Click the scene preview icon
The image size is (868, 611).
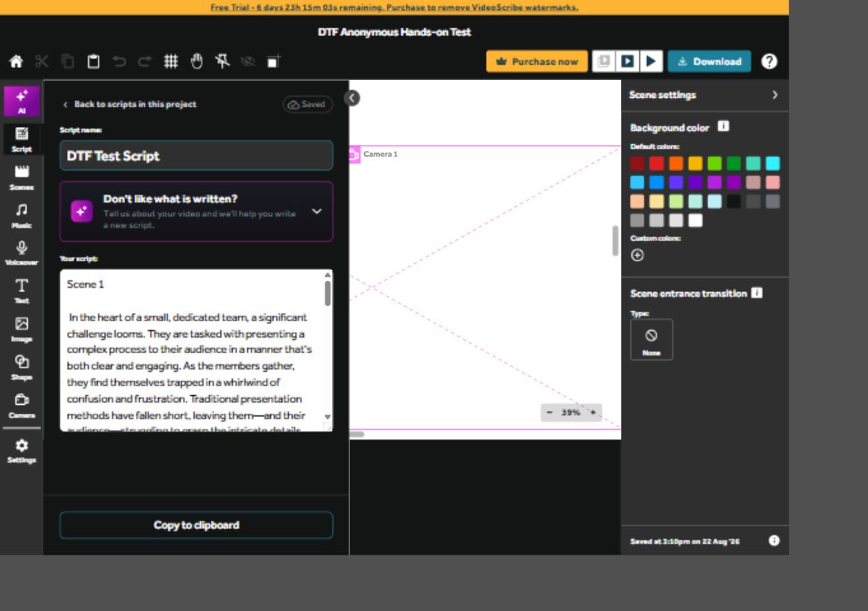click(x=603, y=61)
